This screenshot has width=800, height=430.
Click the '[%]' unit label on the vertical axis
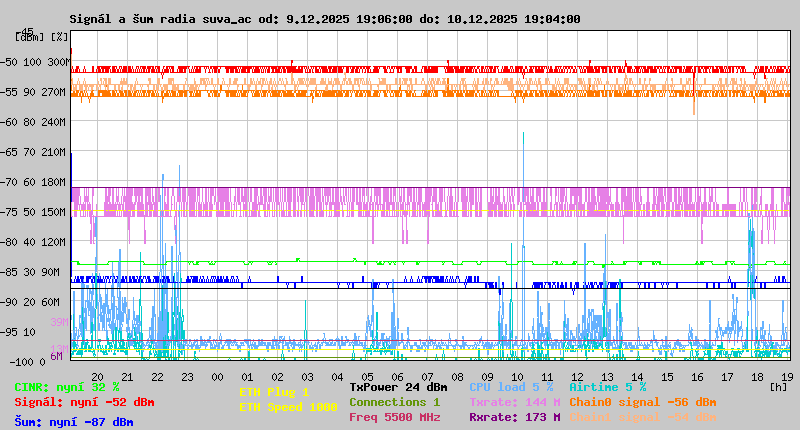(59, 37)
